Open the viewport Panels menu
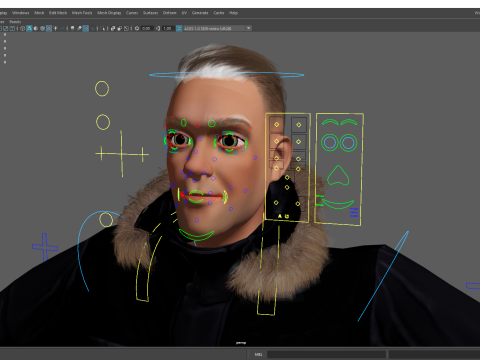 (15, 22)
